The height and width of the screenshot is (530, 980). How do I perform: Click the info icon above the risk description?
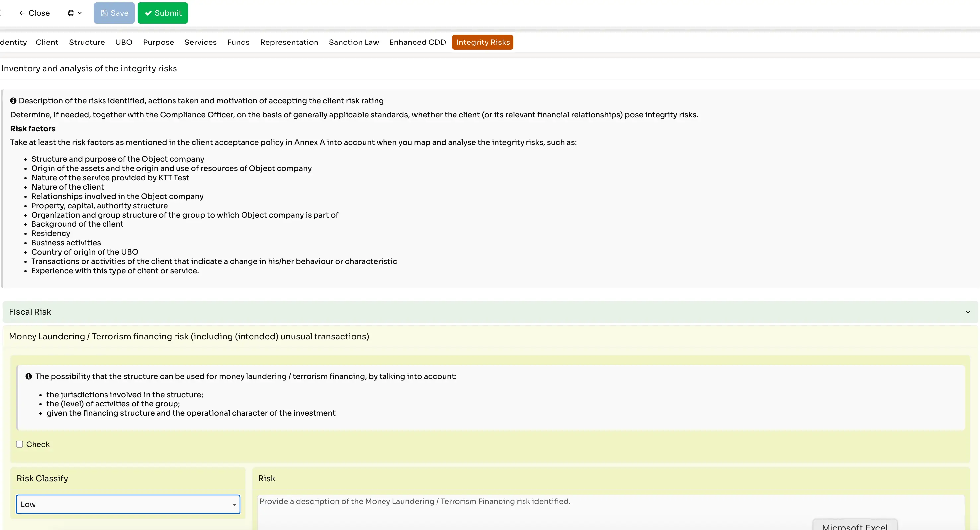pyautogui.click(x=13, y=100)
